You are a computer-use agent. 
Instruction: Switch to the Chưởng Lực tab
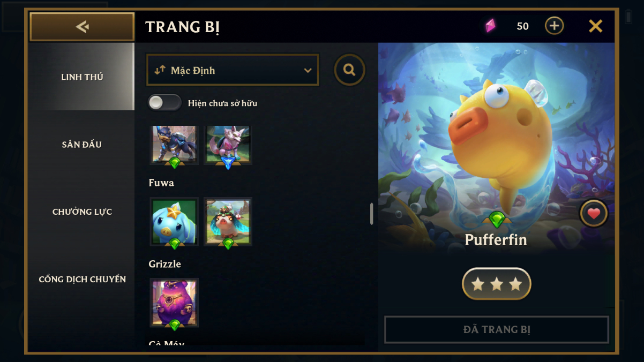(x=82, y=212)
